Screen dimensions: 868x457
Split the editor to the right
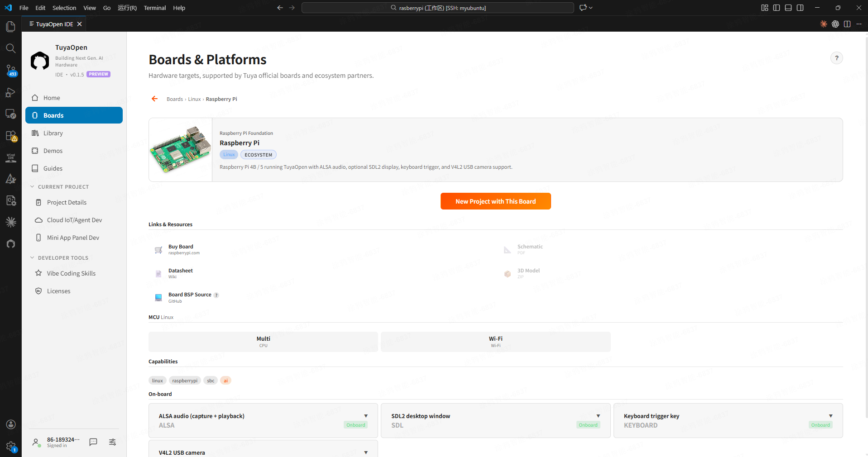pyautogui.click(x=847, y=24)
